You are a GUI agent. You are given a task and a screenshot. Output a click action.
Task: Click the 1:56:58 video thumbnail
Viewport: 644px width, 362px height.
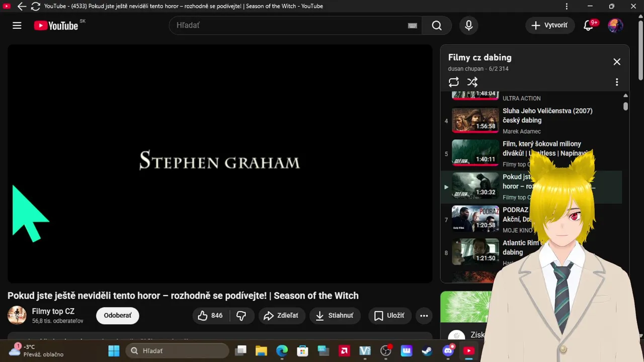pos(475,120)
